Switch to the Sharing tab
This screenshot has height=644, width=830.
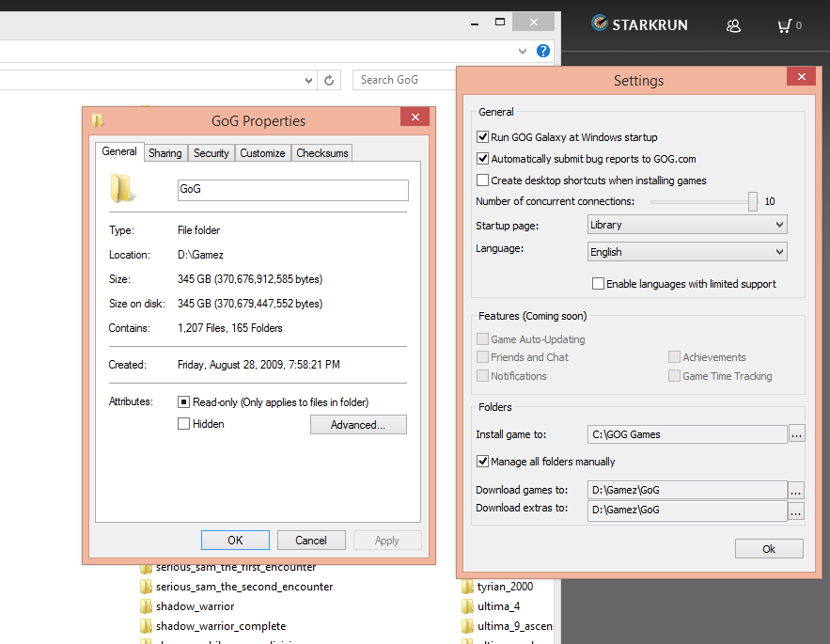tap(165, 153)
